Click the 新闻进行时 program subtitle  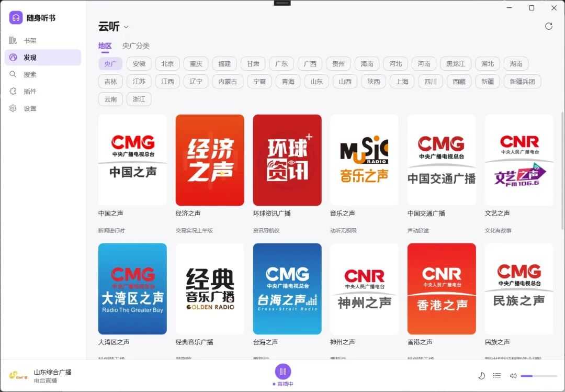coord(111,230)
